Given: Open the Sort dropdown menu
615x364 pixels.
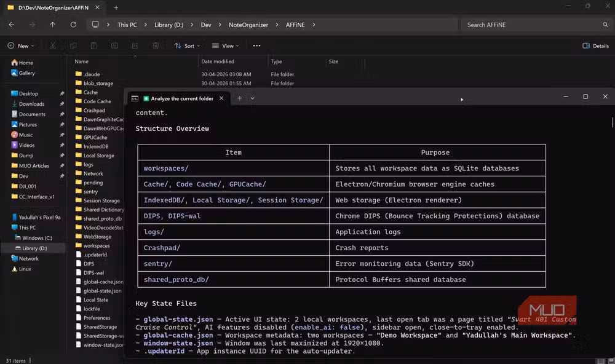Looking at the screenshot, I should click(188, 45).
